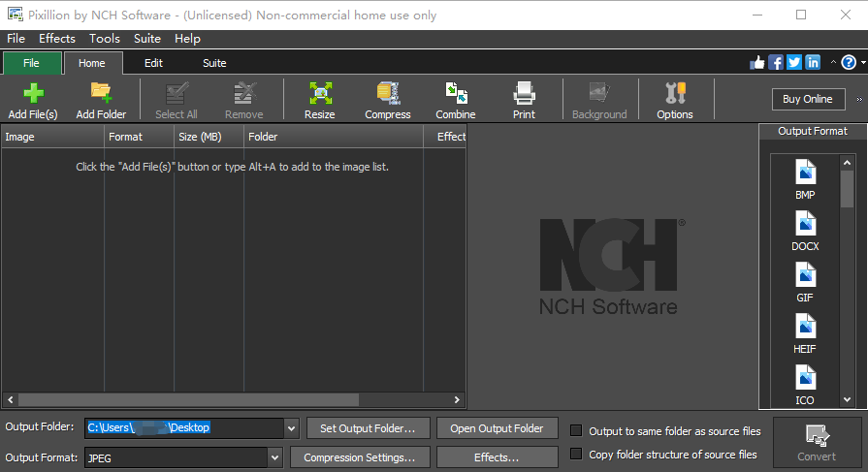Open the Effects menu
Screen dimensions: 868x472
point(57,39)
